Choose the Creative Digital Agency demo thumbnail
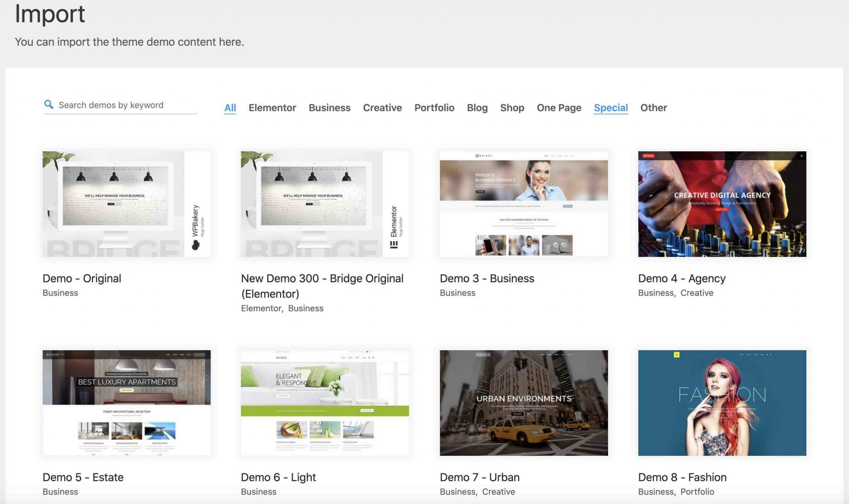This screenshot has height=504, width=849. click(x=722, y=204)
